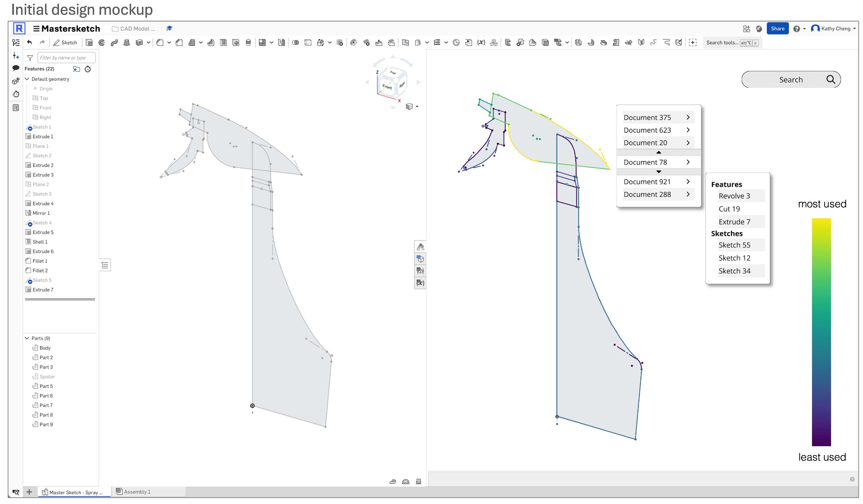
Task: Click the Fillet tool icon in toolbar
Action: pos(160,43)
